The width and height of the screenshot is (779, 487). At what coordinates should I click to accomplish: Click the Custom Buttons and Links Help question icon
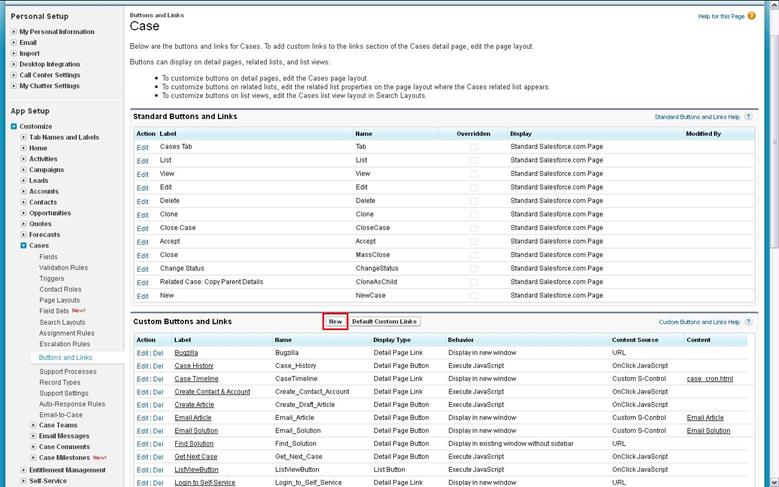(750, 322)
